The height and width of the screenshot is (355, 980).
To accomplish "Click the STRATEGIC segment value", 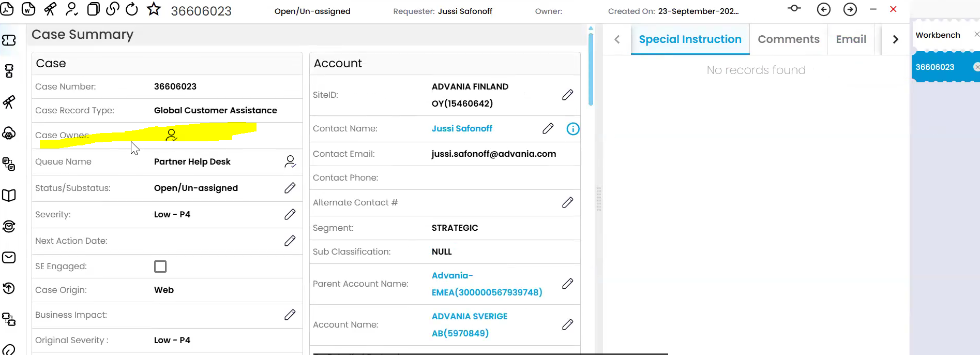I will (x=455, y=228).
